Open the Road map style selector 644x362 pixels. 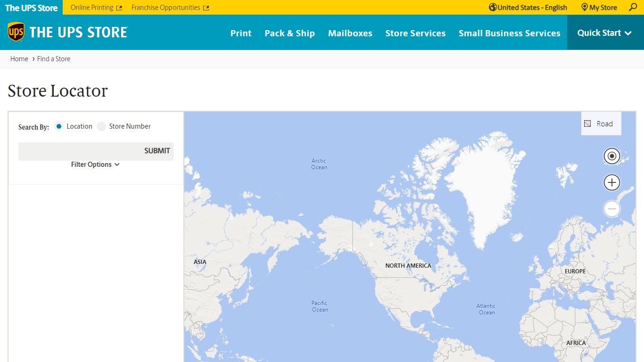[x=601, y=123]
